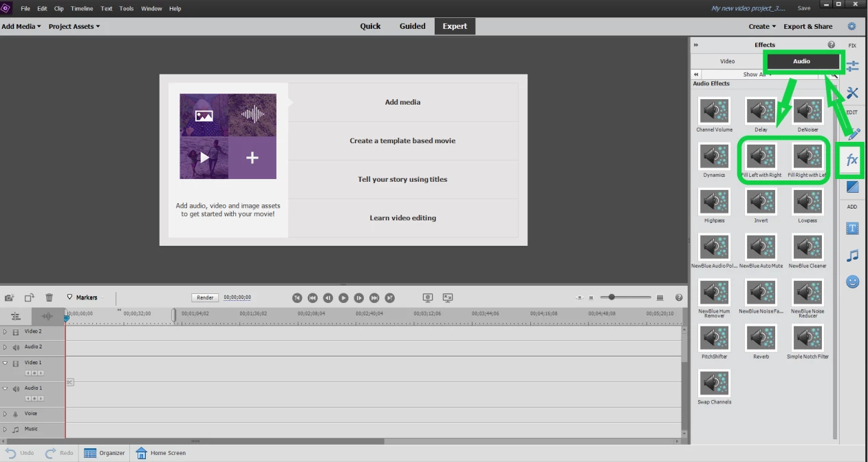Open the Graphics smiley icon
This screenshot has width=868, height=462.
click(852, 282)
